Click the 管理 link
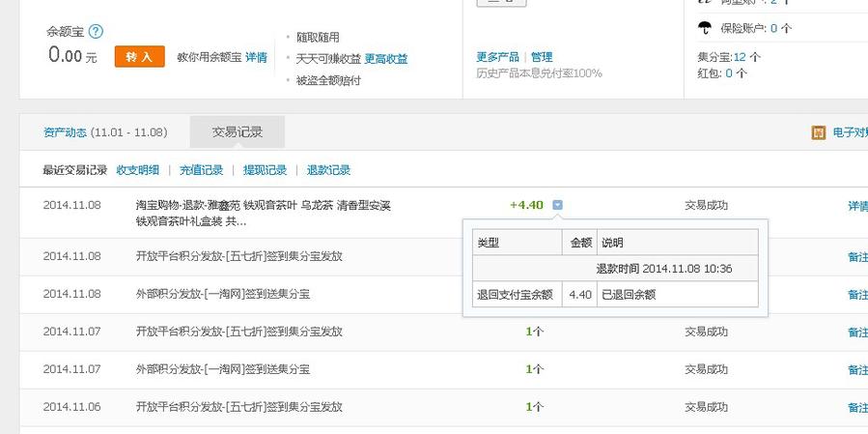The image size is (868, 434). coord(542,56)
